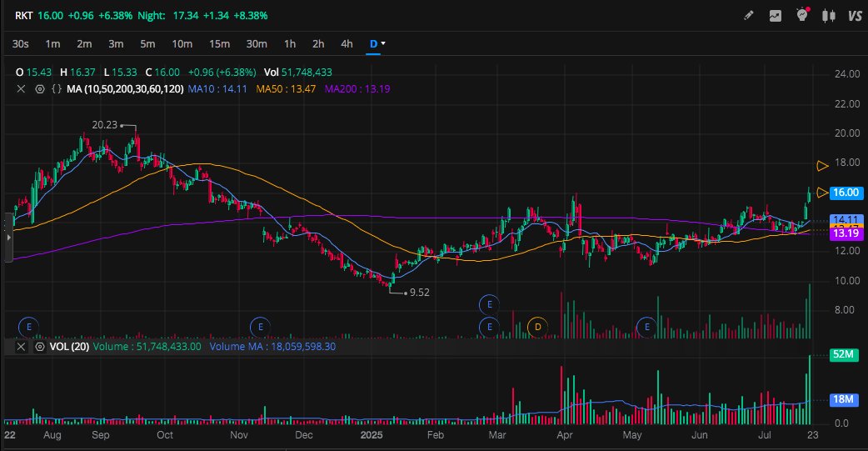
Task: Remove the VOL indicator with X
Action: (21, 347)
